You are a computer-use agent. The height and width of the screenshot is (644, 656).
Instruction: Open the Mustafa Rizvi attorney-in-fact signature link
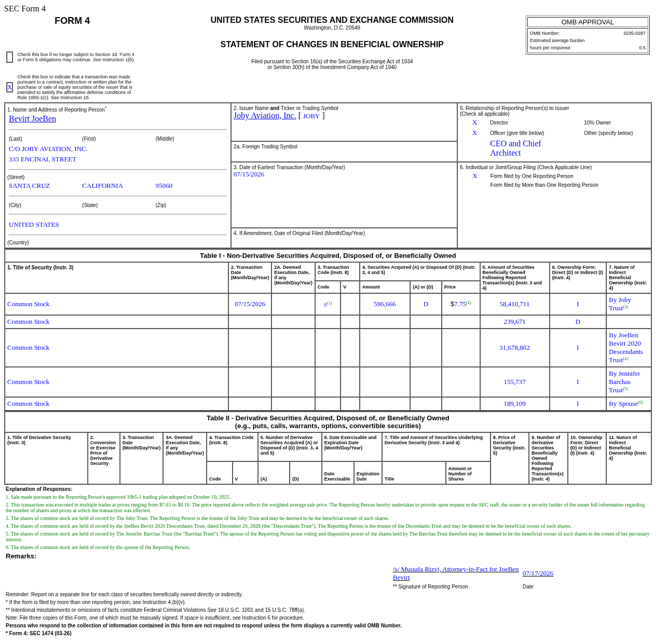point(456,573)
